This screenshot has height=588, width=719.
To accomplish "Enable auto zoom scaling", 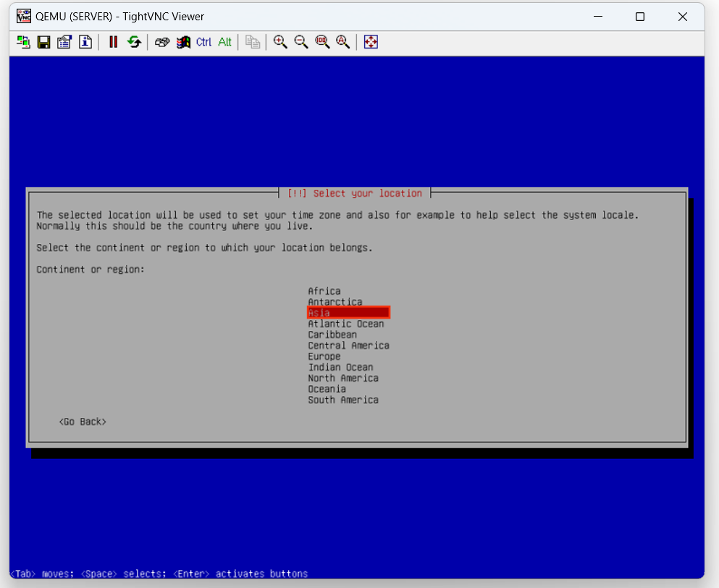I will pyautogui.click(x=343, y=42).
